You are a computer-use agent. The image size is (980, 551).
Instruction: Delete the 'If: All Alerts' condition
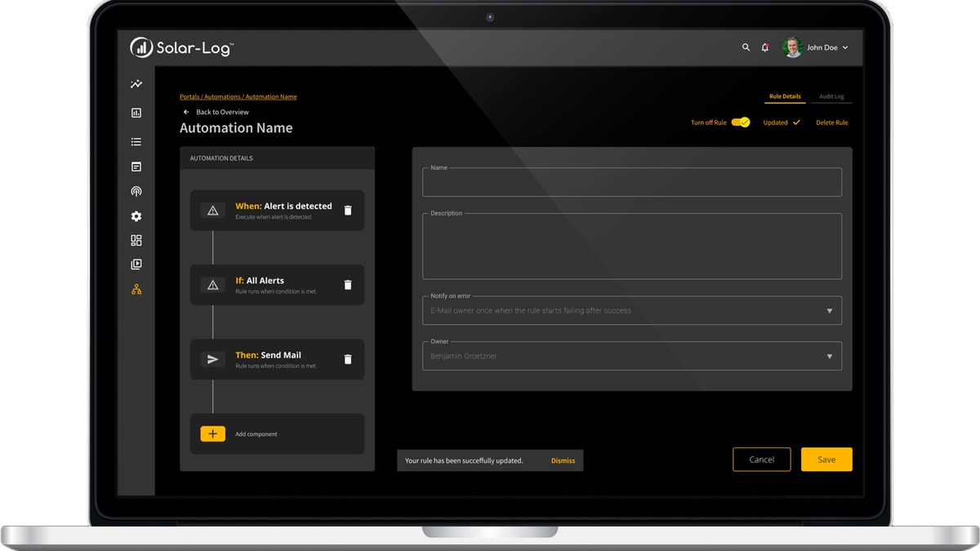pyautogui.click(x=348, y=285)
